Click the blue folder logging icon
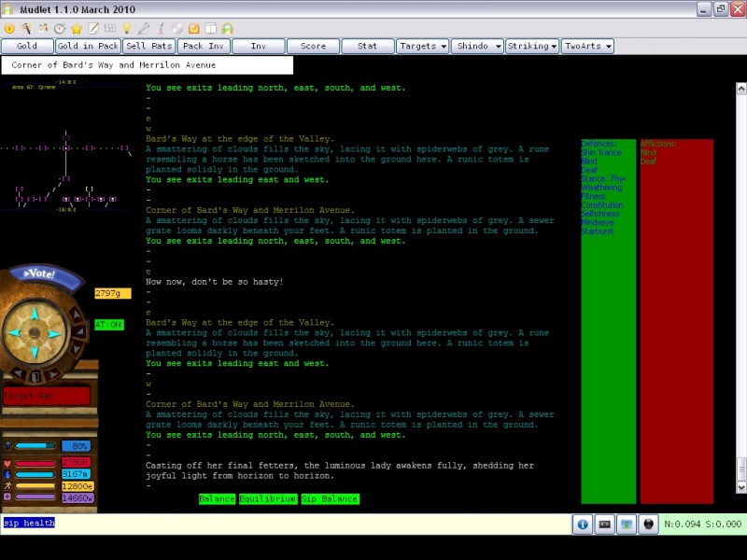 pyautogui.click(x=627, y=525)
